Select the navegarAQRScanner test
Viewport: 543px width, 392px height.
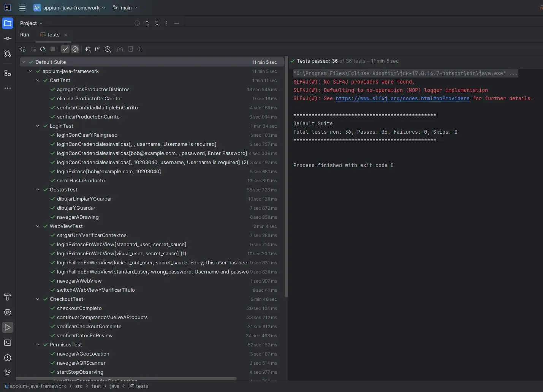(x=81, y=363)
